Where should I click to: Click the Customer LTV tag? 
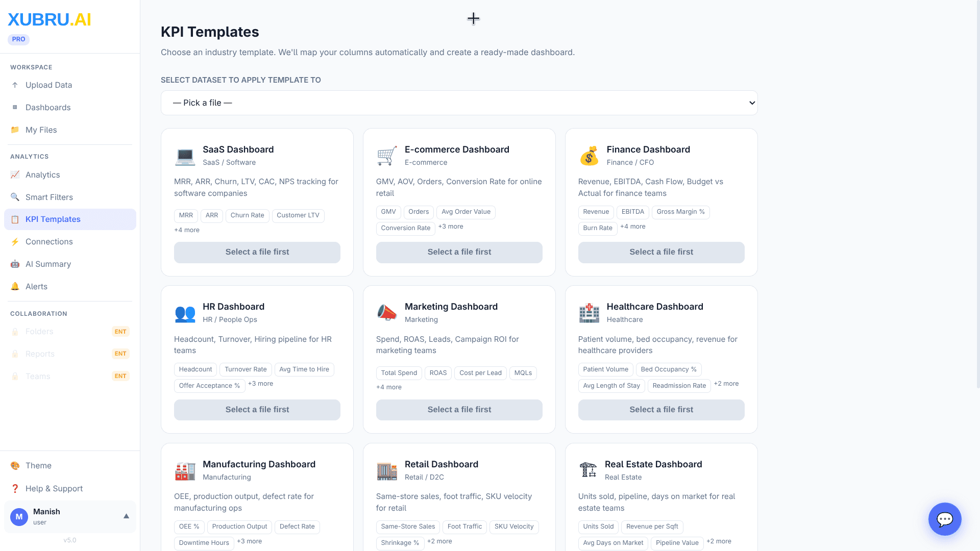[298, 216]
